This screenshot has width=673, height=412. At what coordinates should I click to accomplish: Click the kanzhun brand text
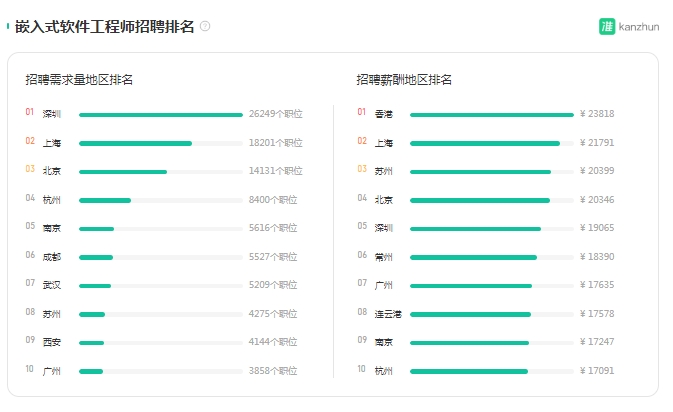tap(640, 27)
